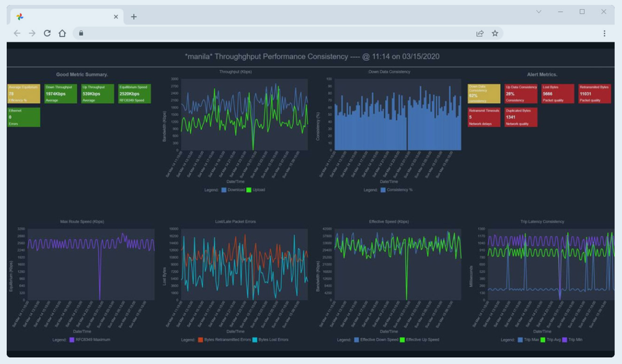Toggle the Bytes Lost Errors legend swatch
The width and height of the screenshot is (622, 364).
tap(254, 339)
